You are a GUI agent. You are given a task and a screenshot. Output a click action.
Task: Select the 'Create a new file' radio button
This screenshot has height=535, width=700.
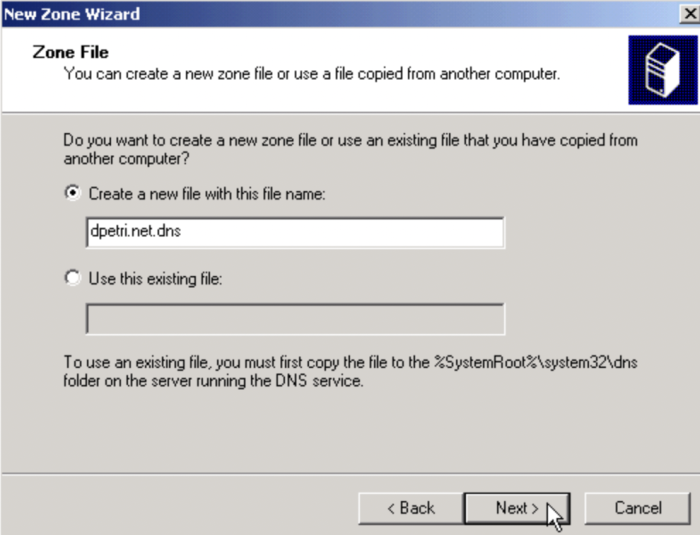click(x=72, y=194)
